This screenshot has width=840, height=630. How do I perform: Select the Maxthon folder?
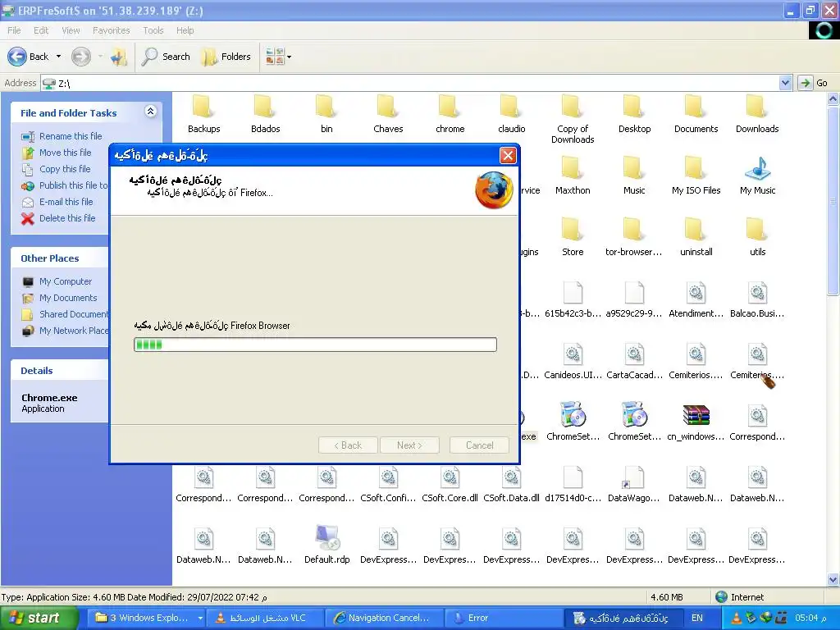(572, 176)
